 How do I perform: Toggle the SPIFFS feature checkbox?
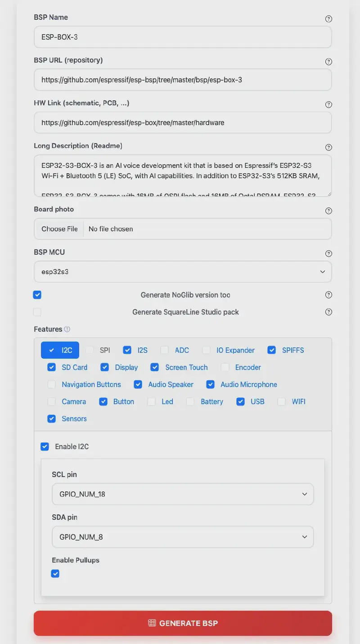click(x=272, y=350)
